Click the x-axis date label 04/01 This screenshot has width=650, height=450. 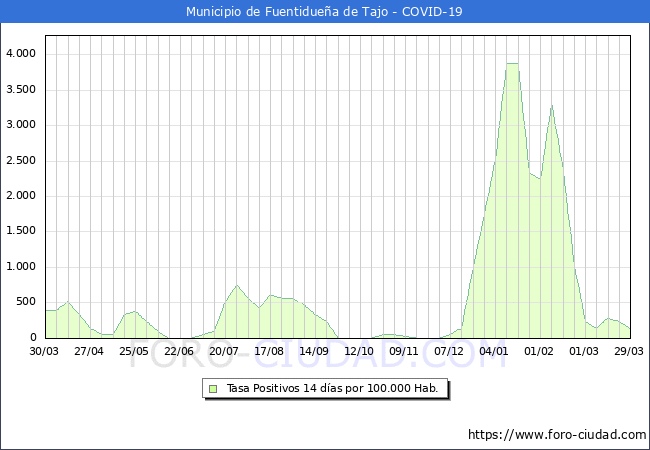point(493,351)
